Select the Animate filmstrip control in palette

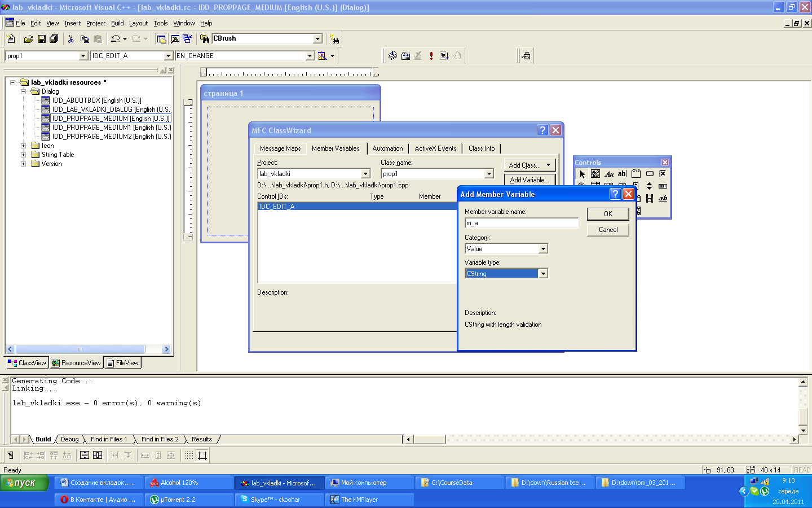click(650, 199)
